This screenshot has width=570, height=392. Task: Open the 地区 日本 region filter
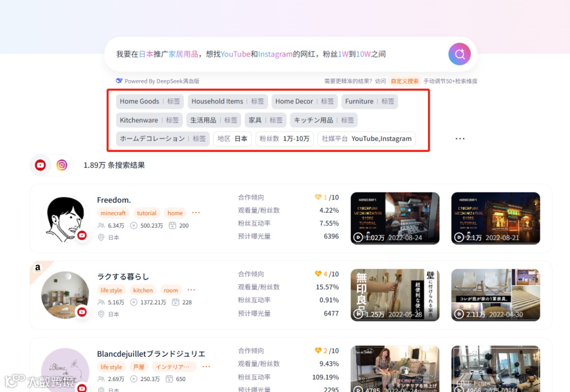[232, 139]
